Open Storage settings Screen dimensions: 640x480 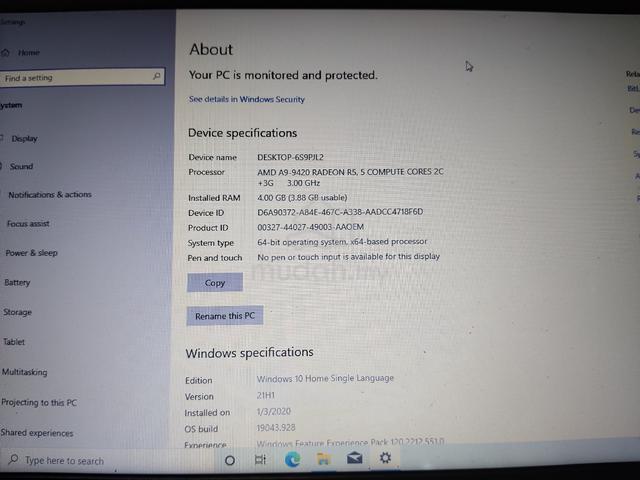pos(18,312)
